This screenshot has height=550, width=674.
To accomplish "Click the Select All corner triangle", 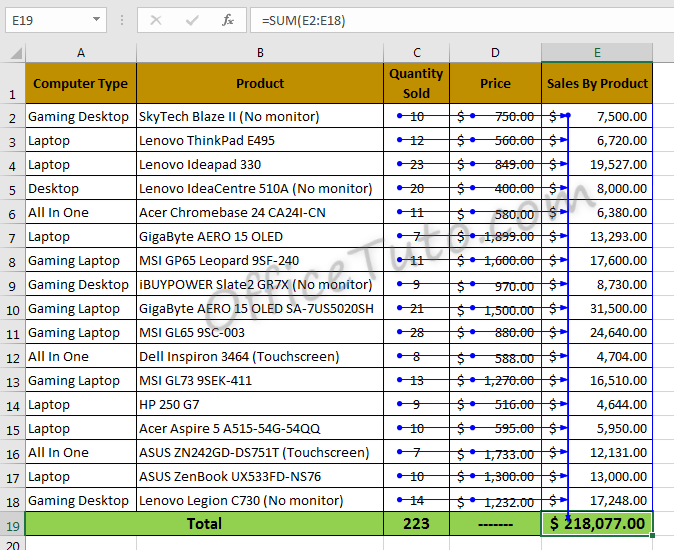I will click(16, 53).
